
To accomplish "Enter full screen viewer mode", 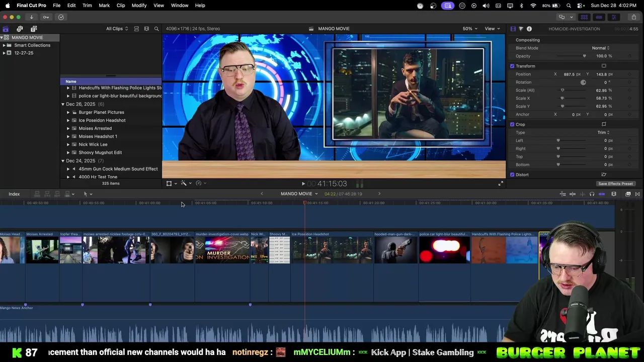I will click(501, 184).
